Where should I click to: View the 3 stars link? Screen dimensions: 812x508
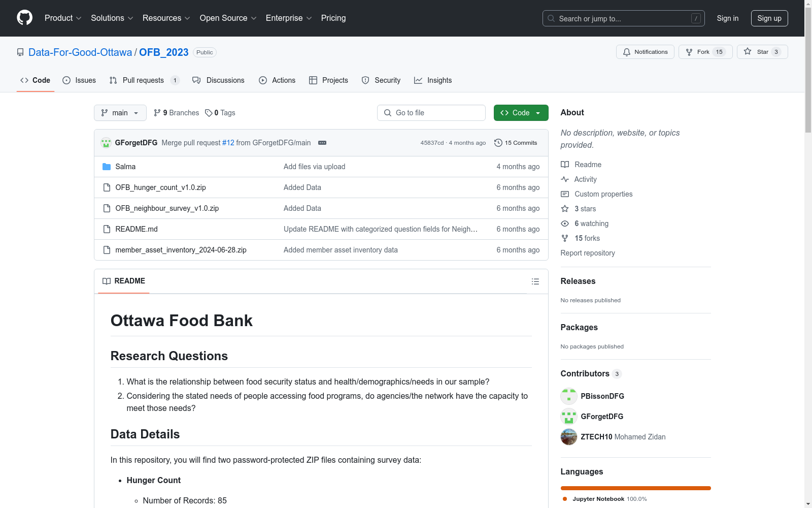pos(579,209)
